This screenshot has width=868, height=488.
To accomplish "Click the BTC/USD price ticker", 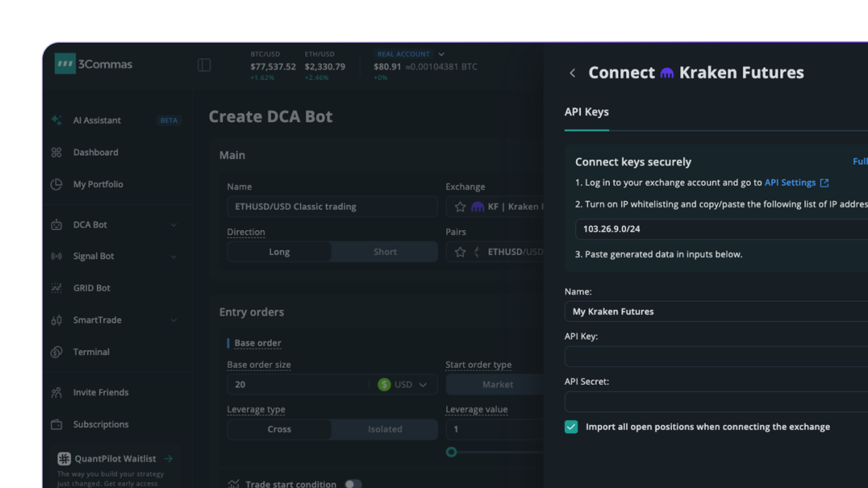I will point(273,66).
